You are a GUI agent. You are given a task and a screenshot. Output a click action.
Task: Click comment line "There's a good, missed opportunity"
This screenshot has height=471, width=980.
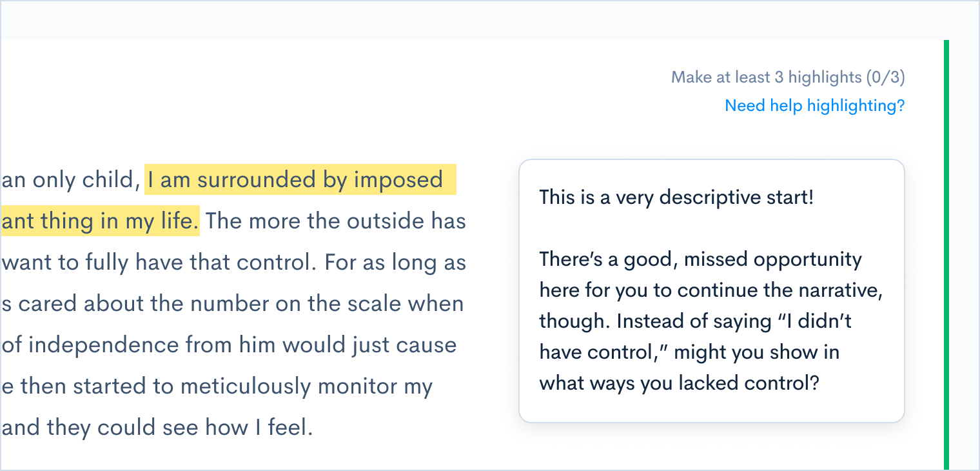pyautogui.click(x=700, y=259)
